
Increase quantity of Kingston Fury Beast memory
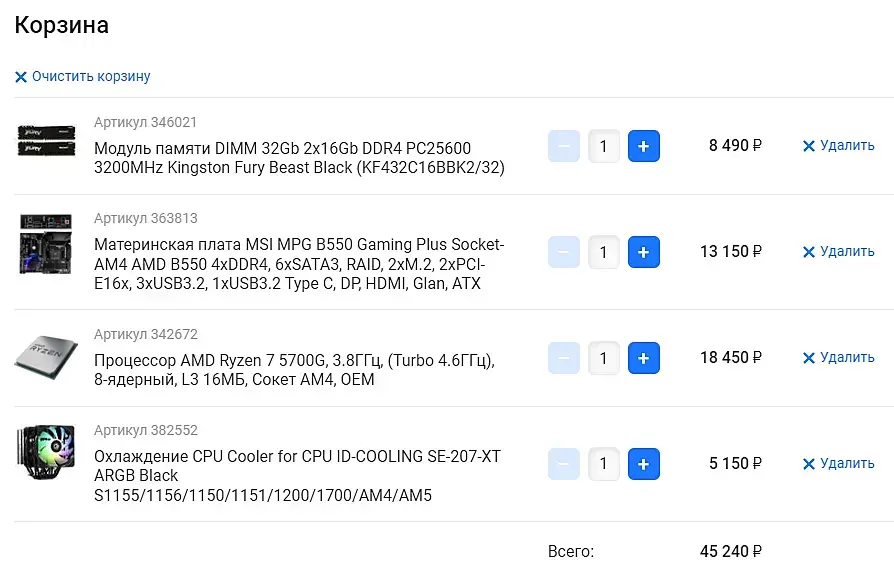click(x=643, y=146)
